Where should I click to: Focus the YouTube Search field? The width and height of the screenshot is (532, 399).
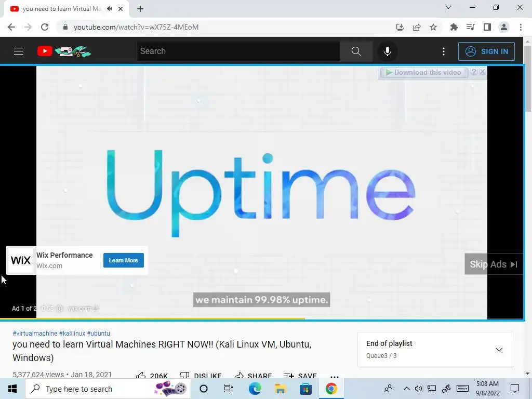(238, 51)
